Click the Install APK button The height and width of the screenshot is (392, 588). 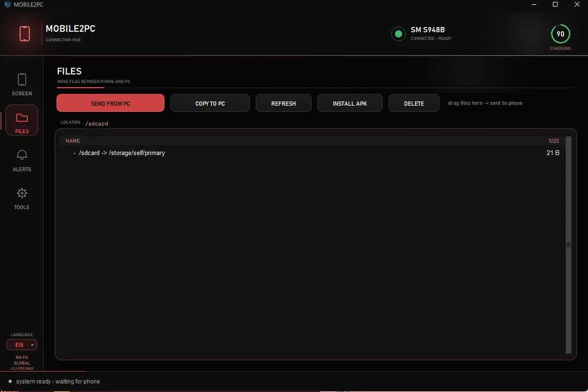pos(350,103)
